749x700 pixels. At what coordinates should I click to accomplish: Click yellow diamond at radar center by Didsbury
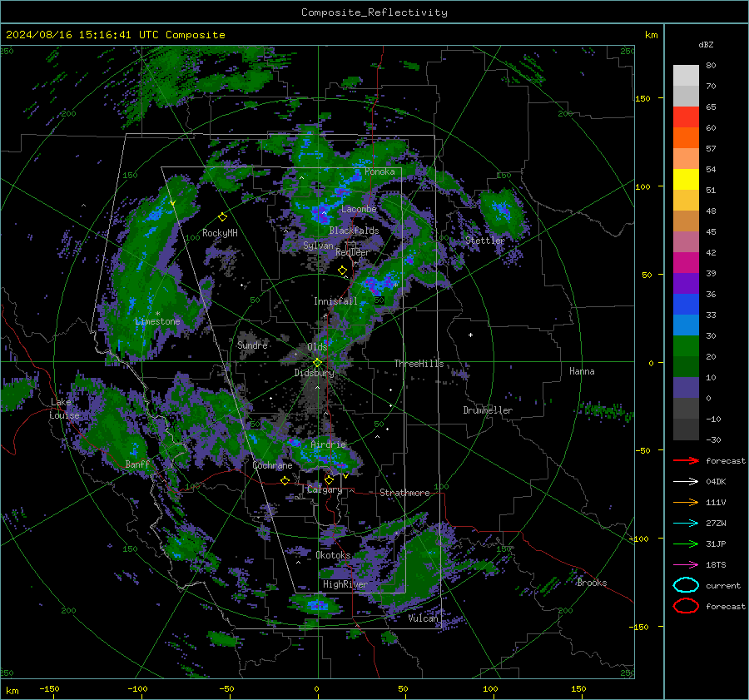click(x=317, y=363)
